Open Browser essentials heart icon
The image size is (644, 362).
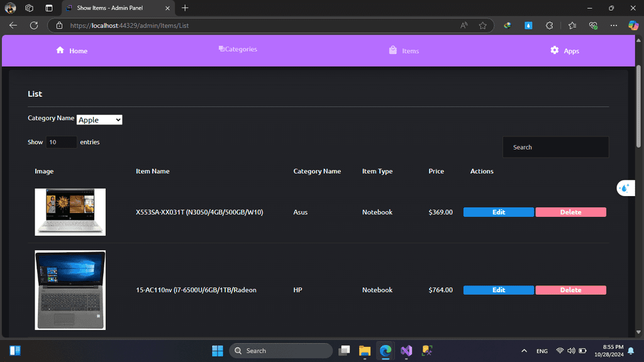tap(593, 25)
